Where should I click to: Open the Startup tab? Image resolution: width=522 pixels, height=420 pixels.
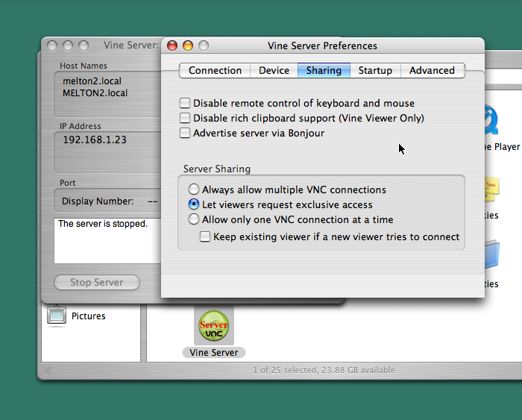(x=375, y=70)
